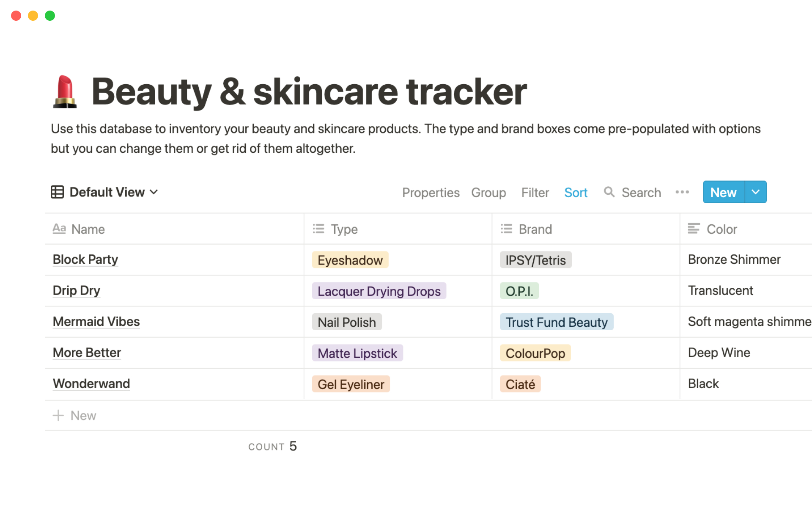
Task: Click the Brand column list icon
Action: 506,229
